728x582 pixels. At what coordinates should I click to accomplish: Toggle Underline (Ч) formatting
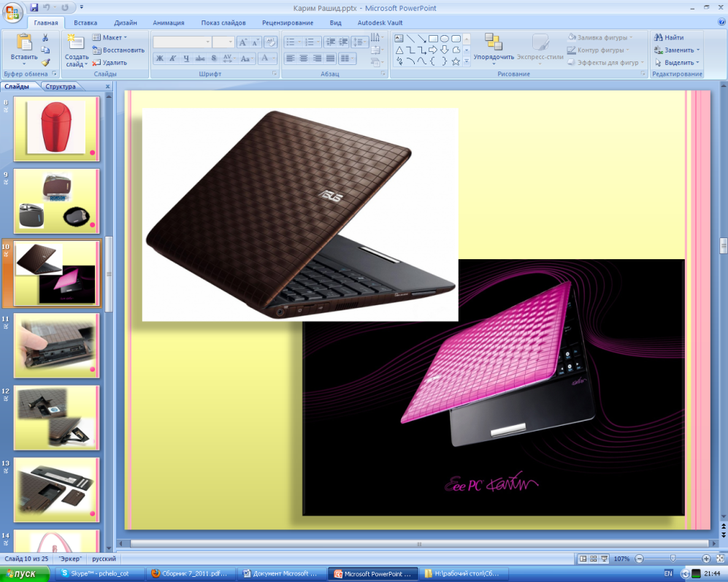[x=186, y=58]
